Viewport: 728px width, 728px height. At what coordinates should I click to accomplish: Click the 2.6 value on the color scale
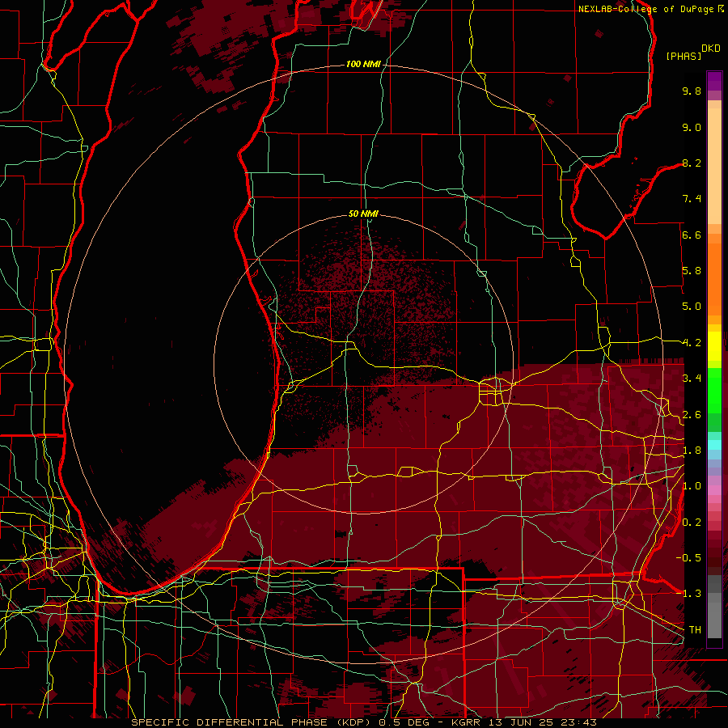pos(692,415)
